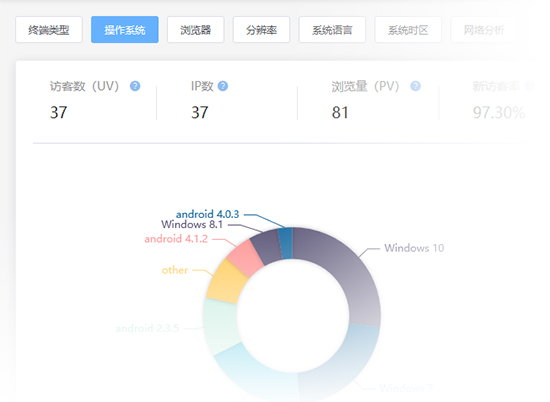Click the Windows 10 chart label

coord(414,248)
